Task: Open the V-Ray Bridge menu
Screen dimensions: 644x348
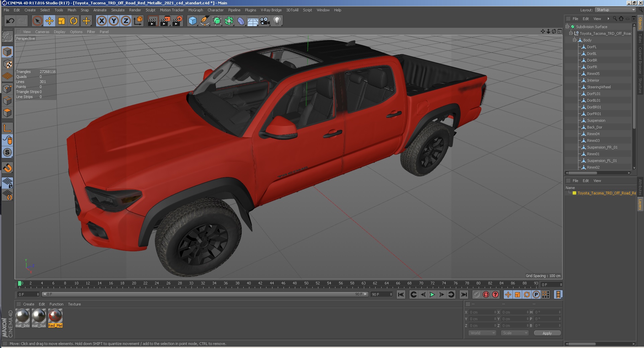Action: coord(271,10)
